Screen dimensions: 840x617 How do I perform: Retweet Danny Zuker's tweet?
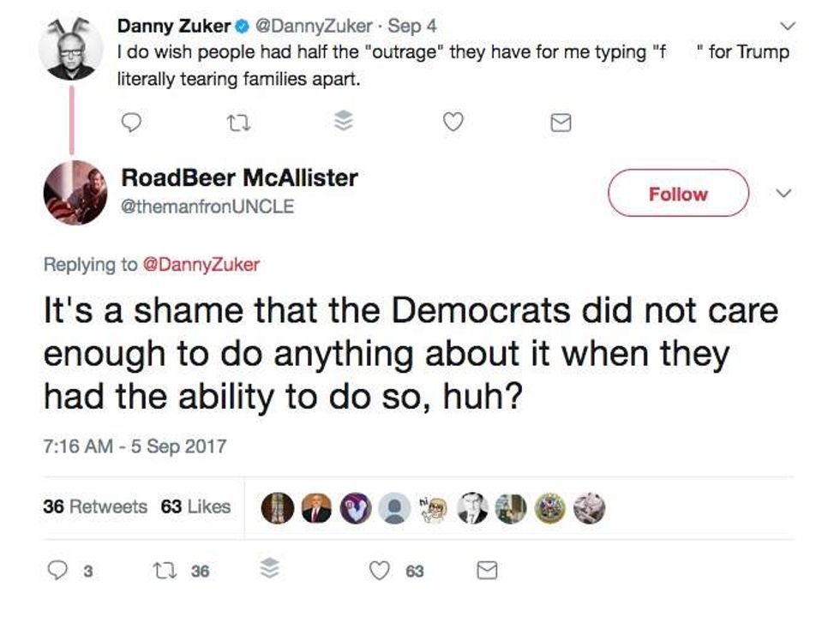click(236, 123)
